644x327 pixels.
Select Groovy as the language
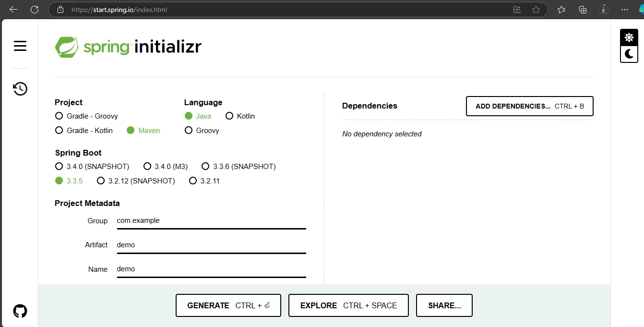point(188,130)
